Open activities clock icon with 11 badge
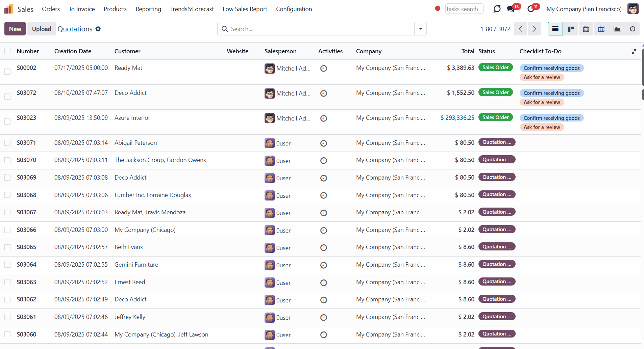Screen dimensions: 644x349 click(531, 9)
